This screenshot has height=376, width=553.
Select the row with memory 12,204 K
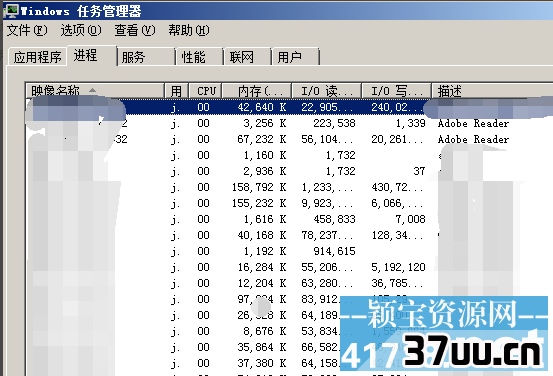[x=289, y=283]
